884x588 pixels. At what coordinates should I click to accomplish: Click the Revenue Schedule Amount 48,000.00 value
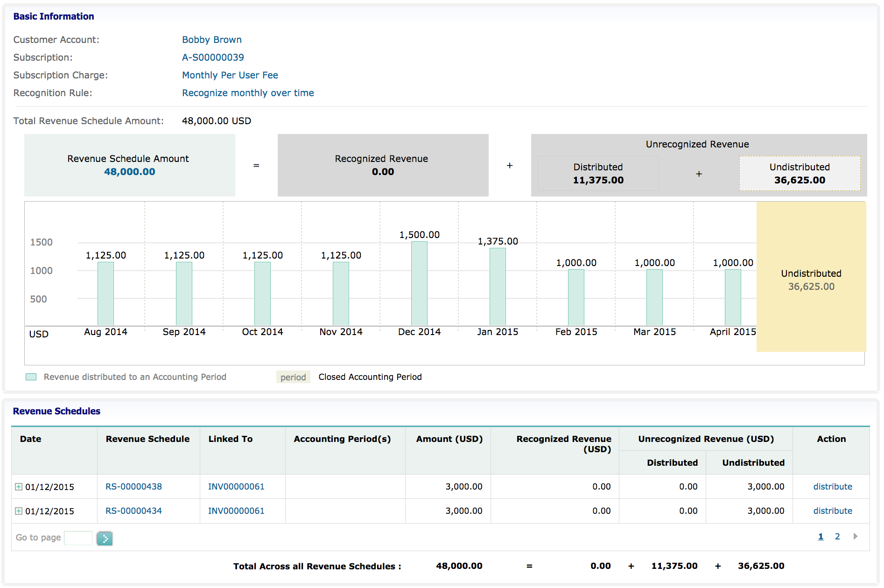129,172
